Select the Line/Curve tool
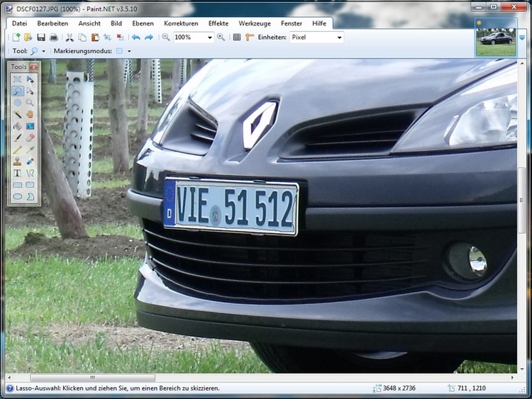 (x=31, y=173)
